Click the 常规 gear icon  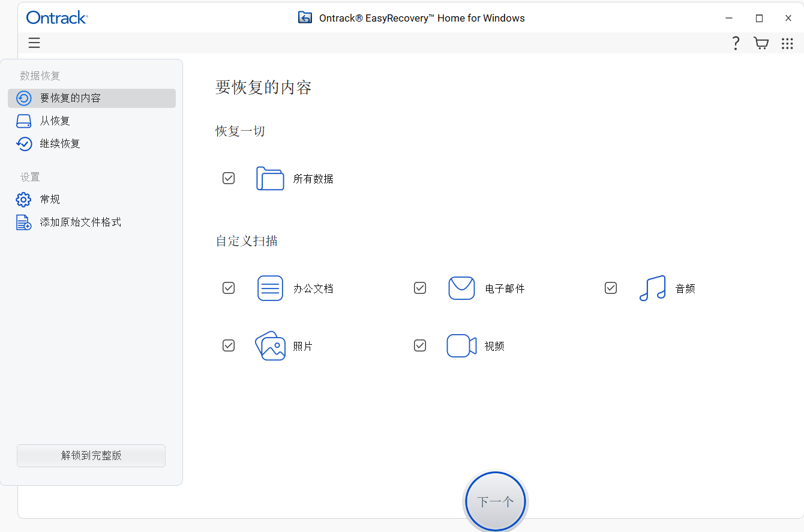point(23,200)
